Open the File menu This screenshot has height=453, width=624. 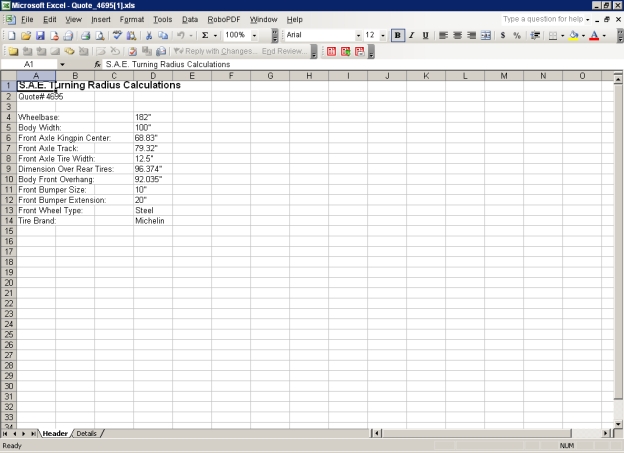(x=27, y=20)
